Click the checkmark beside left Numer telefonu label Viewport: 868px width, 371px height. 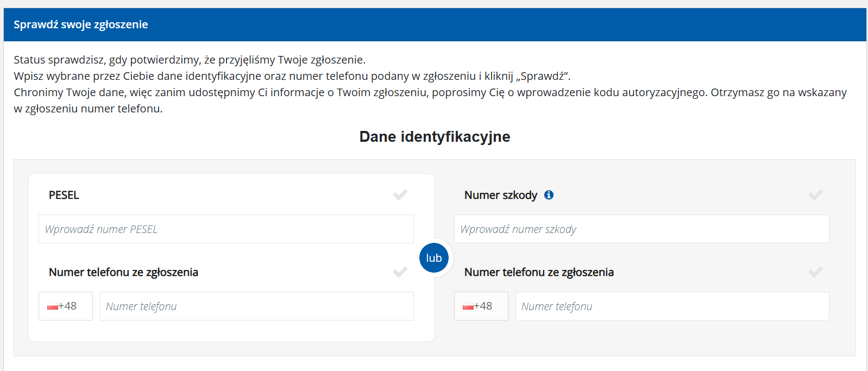coord(400,272)
